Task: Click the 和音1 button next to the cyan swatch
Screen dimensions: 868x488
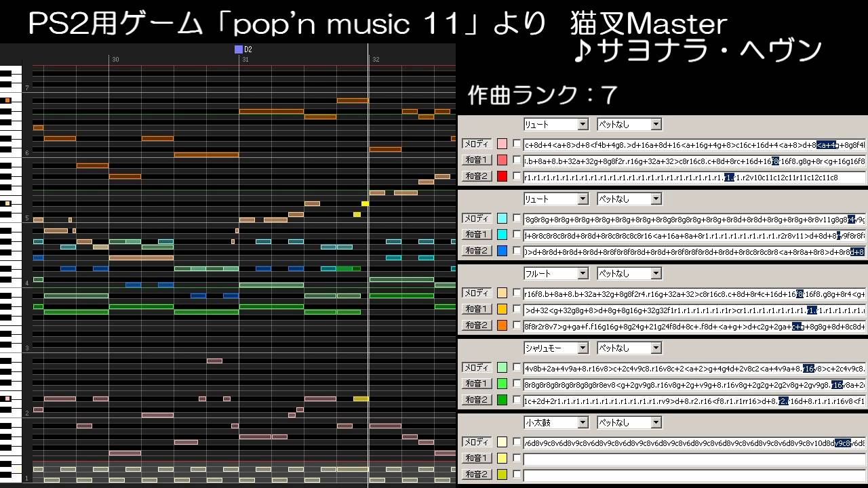Action: point(476,235)
